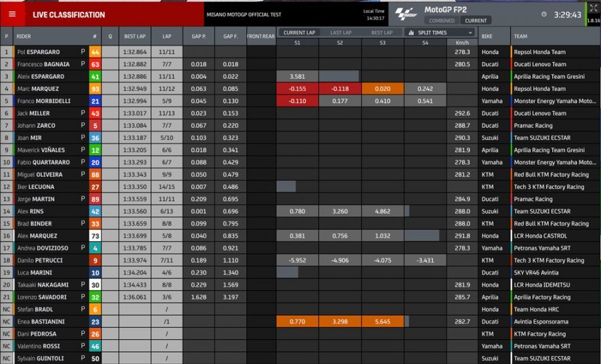Select the Last Lap tab
This screenshot has width=601, height=364.
pos(341,33)
